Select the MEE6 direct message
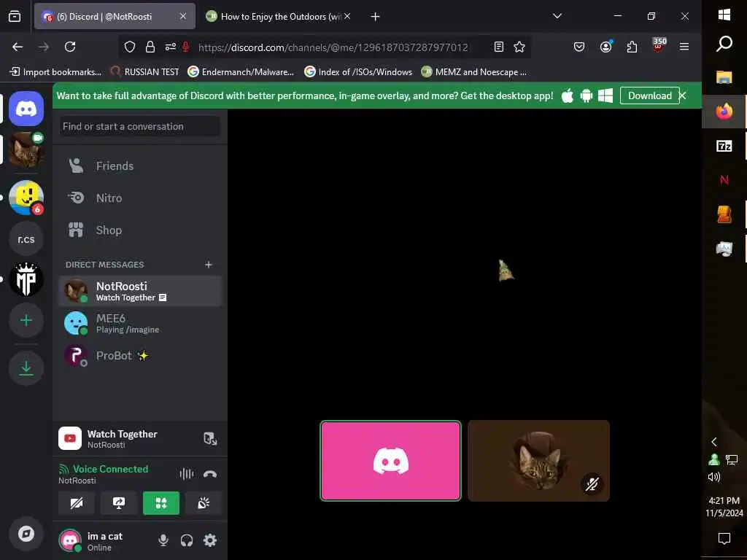 [140, 323]
